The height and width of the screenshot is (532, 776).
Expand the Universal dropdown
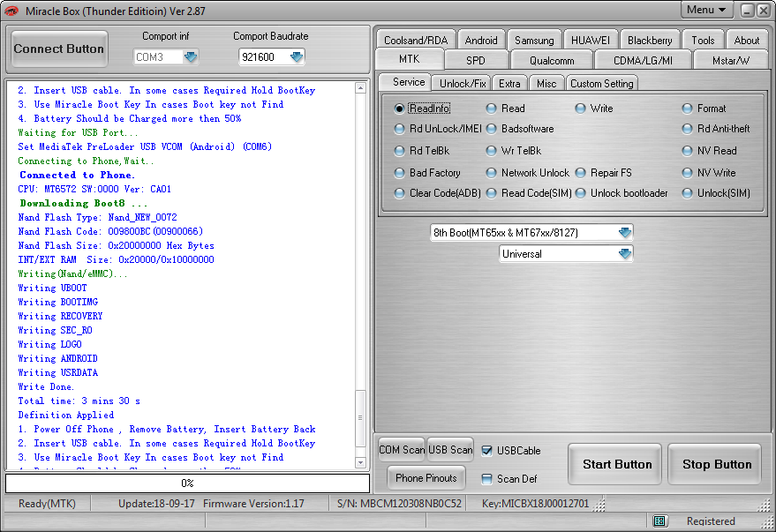point(624,253)
